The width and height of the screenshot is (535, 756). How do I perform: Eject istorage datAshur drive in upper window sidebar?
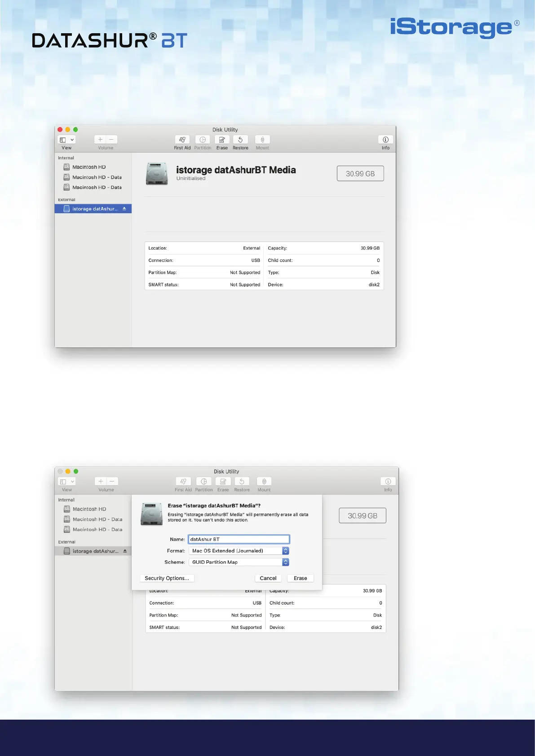click(124, 209)
